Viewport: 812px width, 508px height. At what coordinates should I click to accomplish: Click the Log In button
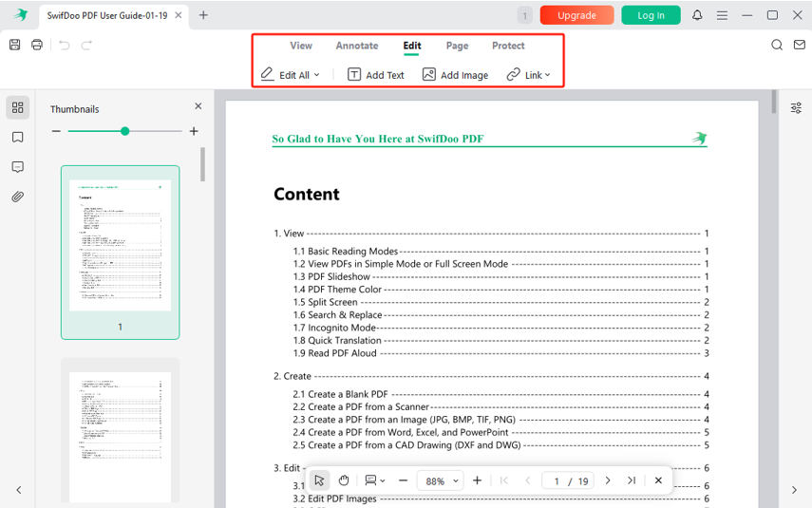pos(651,15)
